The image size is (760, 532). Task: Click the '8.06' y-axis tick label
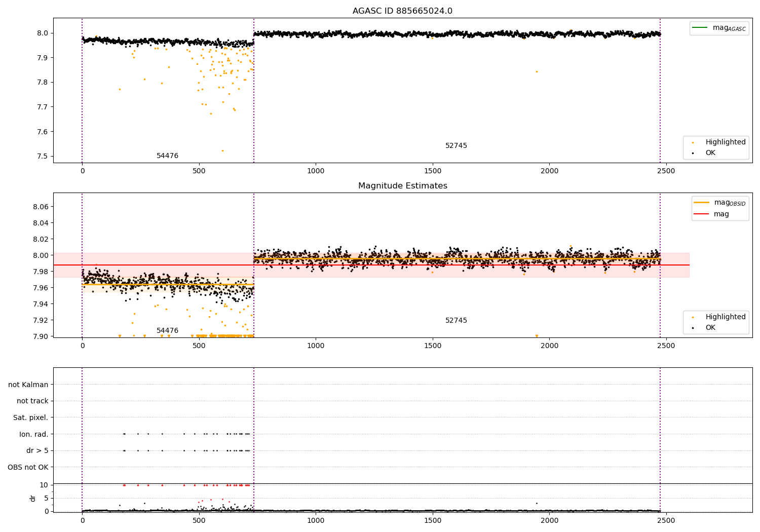click(x=40, y=207)
